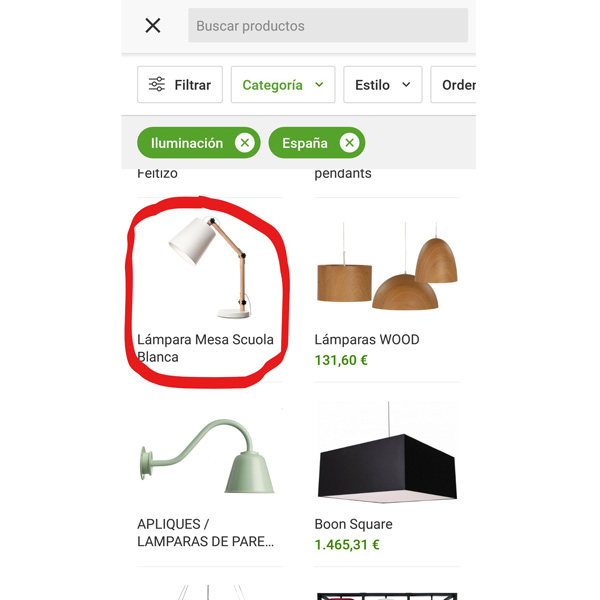Expand the Categoría dropdown
Image resolution: width=600 pixels, height=600 pixels.
283,85
